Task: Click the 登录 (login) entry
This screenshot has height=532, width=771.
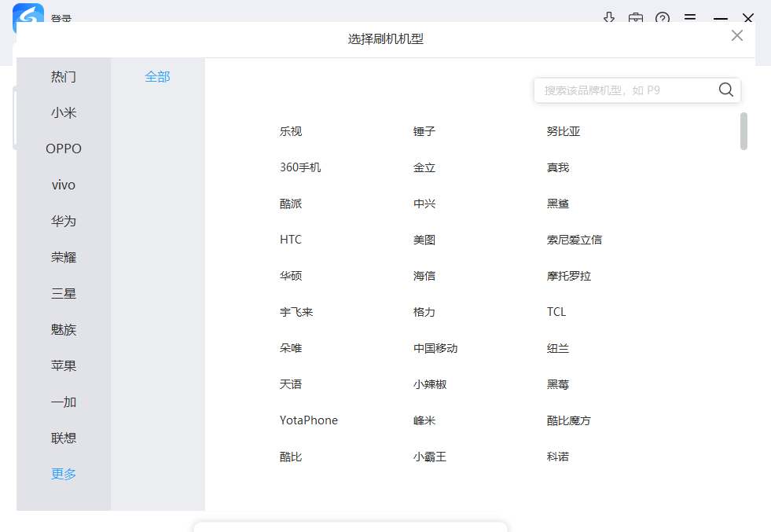Action: click(x=61, y=17)
